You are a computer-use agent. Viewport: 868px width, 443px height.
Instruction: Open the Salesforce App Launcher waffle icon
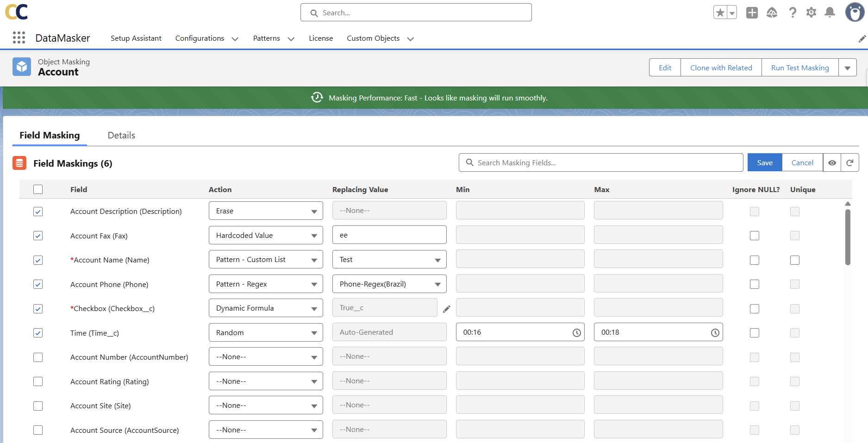(19, 37)
